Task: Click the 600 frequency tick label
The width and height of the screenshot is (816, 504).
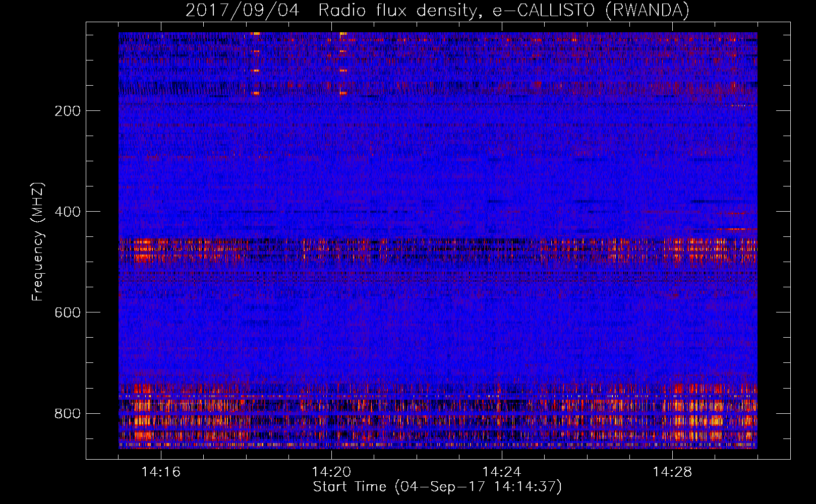Action: click(x=68, y=312)
